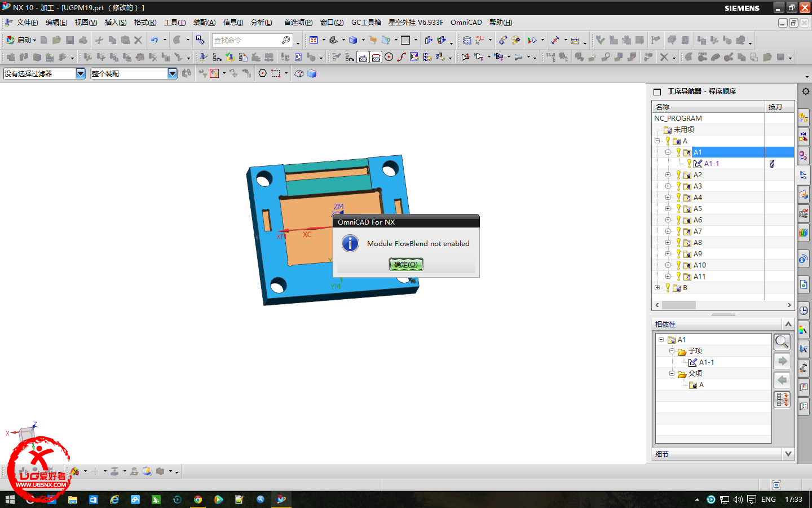Click the 确定(O) button in OmniCAD dialog
Image resolution: width=812 pixels, height=508 pixels.
click(406, 264)
